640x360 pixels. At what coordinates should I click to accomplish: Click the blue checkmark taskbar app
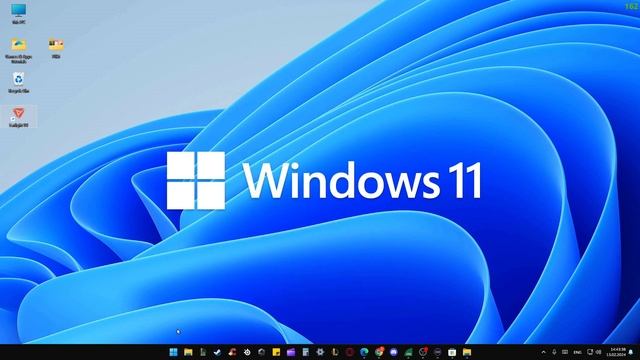click(x=218, y=352)
